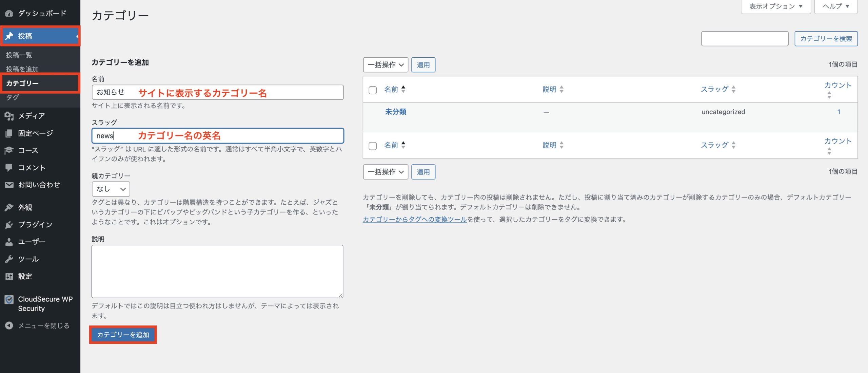This screenshot has width=868, height=373.
Task: Click the Plugins plug icon
Action: tap(9, 225)
